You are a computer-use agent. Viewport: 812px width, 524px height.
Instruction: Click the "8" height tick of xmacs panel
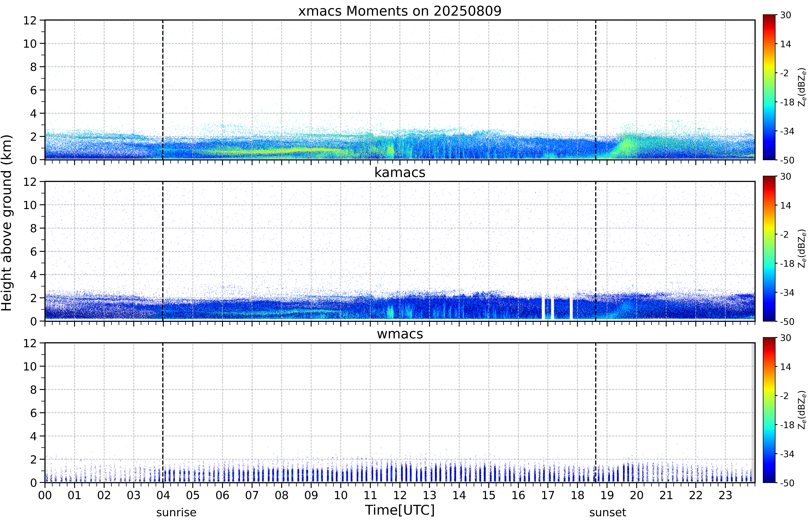33,67
